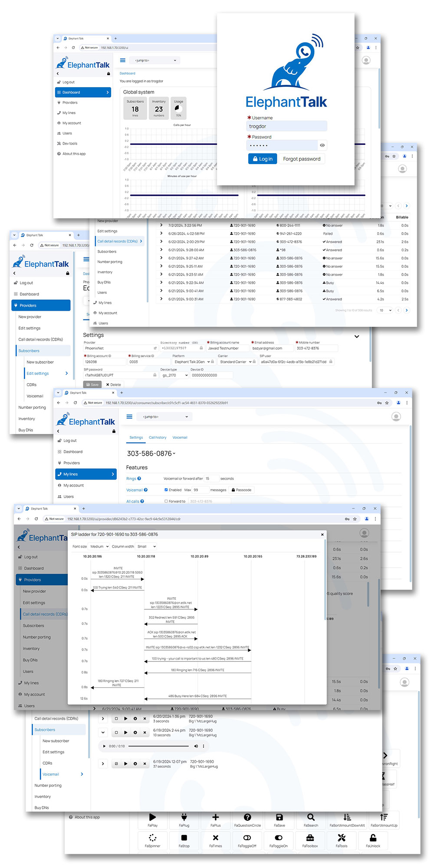Seek within the voicemail audio progress bar
Viewport: 434px width, 868px height.
click(158, 746)
